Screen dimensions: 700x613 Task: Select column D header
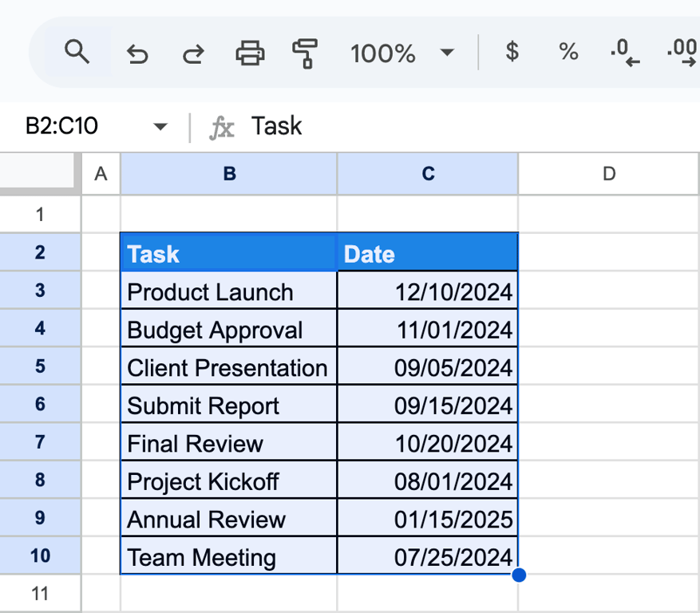[608, 174]
